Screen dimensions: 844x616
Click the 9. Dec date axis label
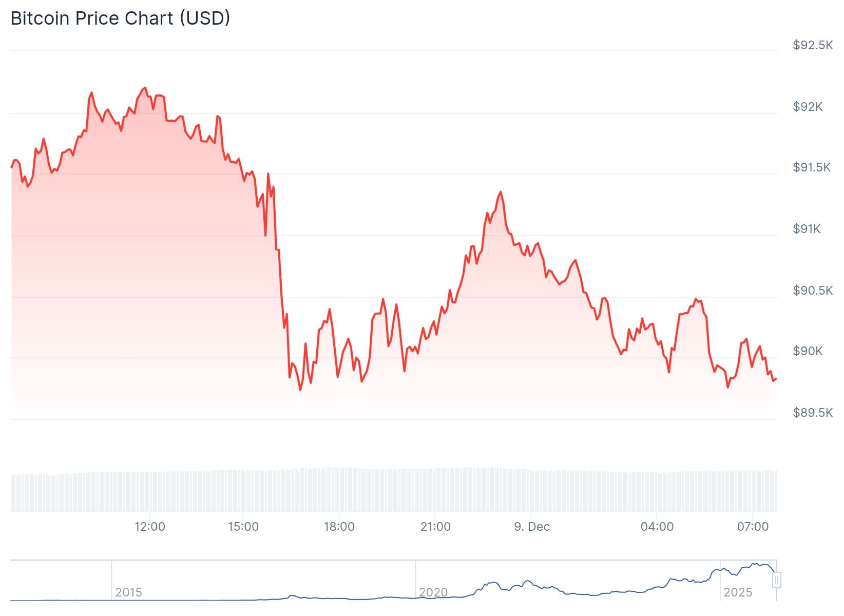coord(531,527)
